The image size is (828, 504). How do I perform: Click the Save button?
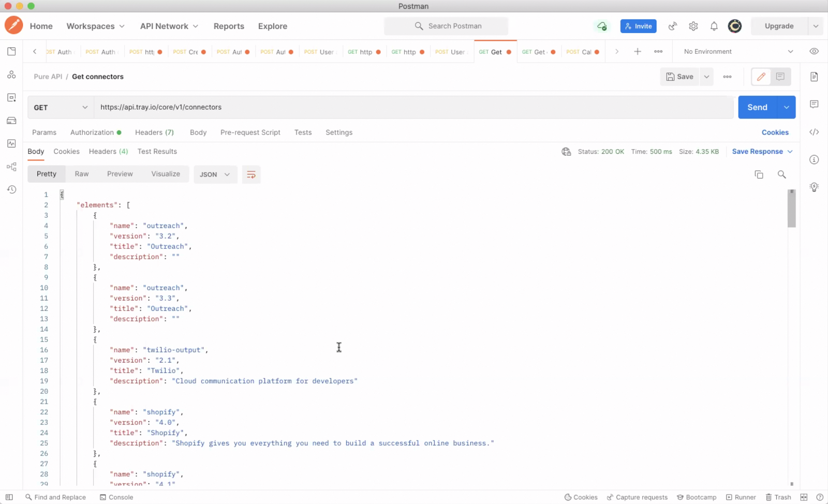pos(680,77)
